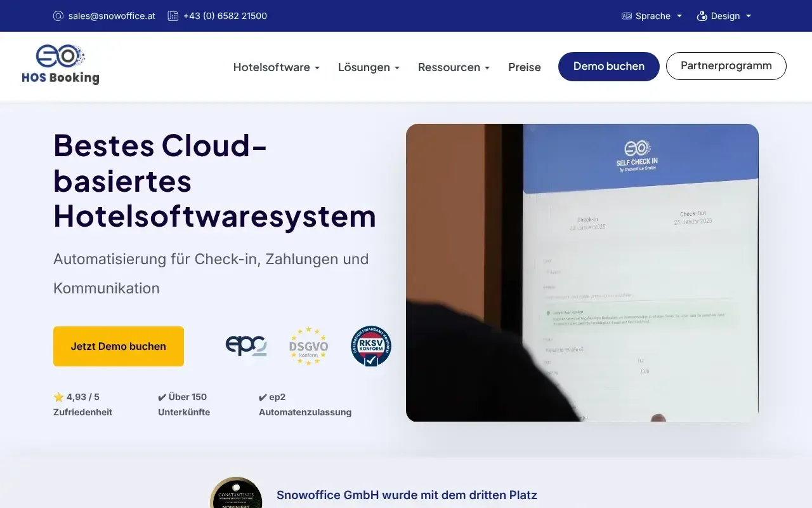Click the phone icon beside the number

[173, 16]
